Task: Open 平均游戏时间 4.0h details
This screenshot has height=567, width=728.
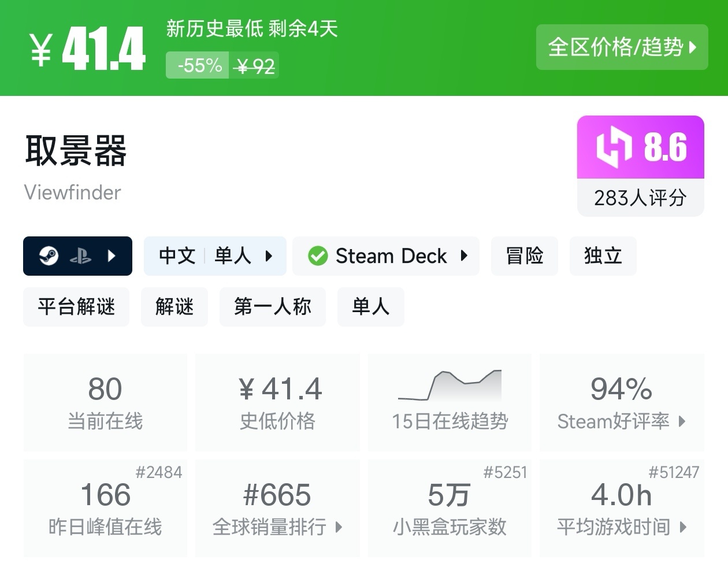Action: pyautogui.click(x=621, y=509)
